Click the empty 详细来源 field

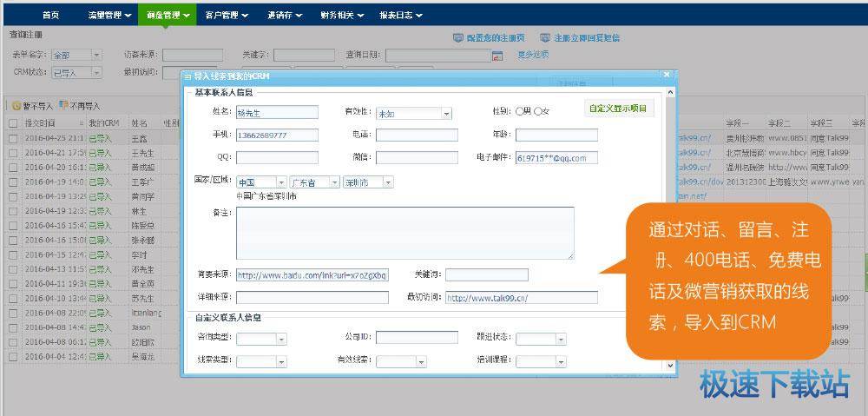click(312, 298)
